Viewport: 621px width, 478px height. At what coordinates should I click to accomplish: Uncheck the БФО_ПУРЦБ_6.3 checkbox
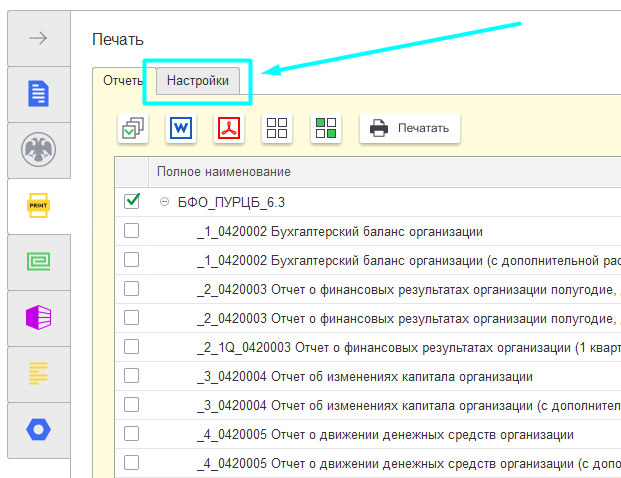click(132, 202)
